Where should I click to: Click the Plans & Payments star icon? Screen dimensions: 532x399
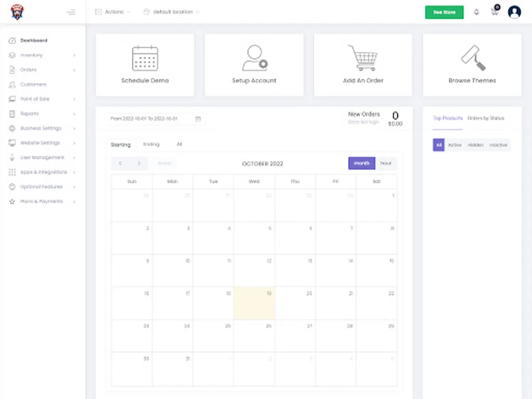click(x=12, y=201)
